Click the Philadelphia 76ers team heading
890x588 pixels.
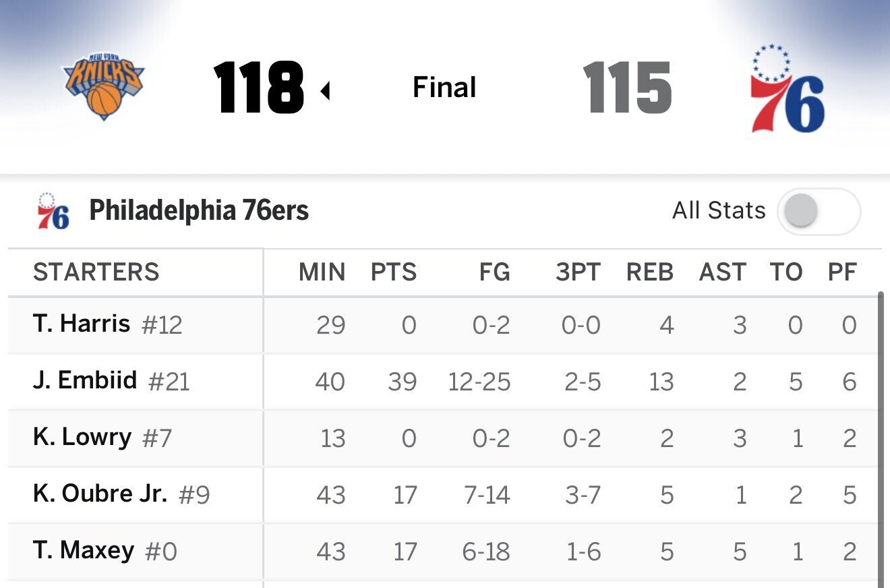199,211
